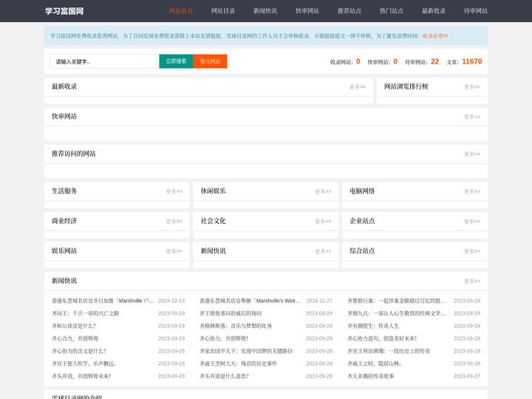The height and width of the screenshot is (399, 532).
Task: Open 待审网站 in the top navigation
Action: click(476, 11)
